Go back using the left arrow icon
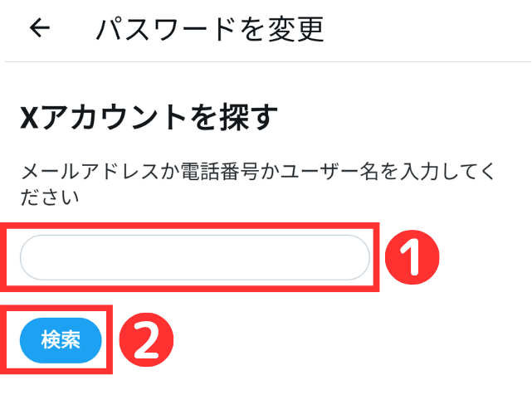532x419 pixels. 40,27
